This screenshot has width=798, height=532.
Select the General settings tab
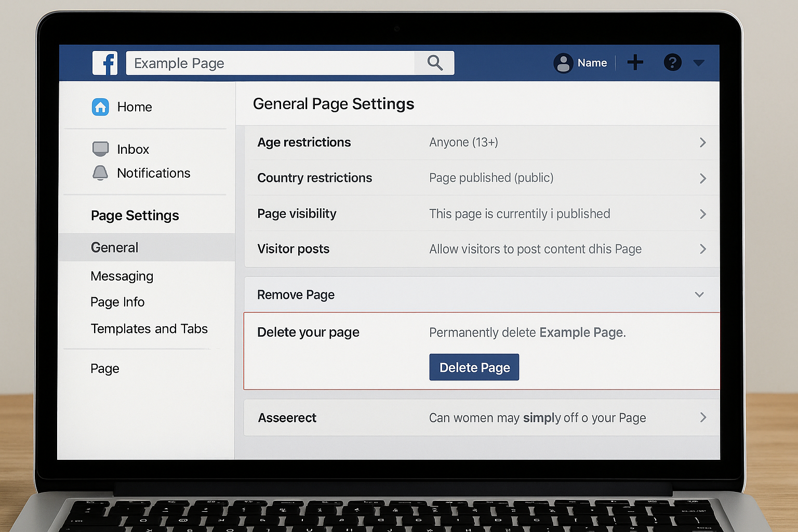[x=147, y=247]
